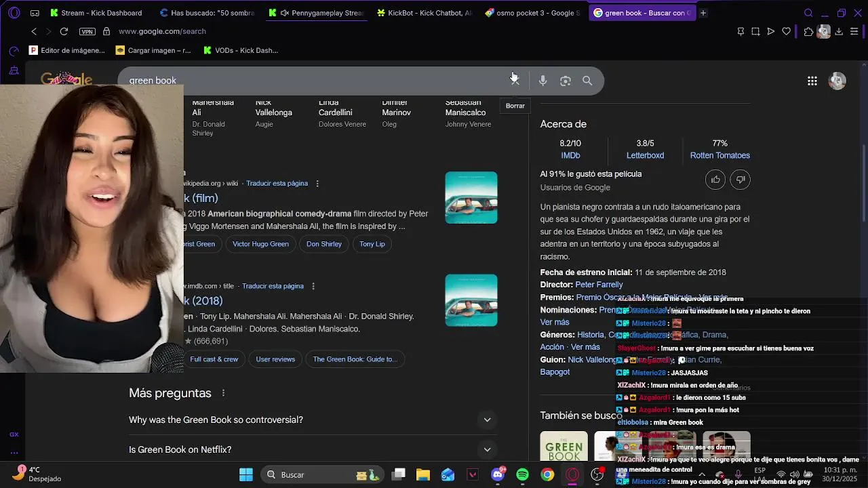The image size is (868, 488).
Task: Open the dots menu beside Más preguntas
Action: point(223,393)
